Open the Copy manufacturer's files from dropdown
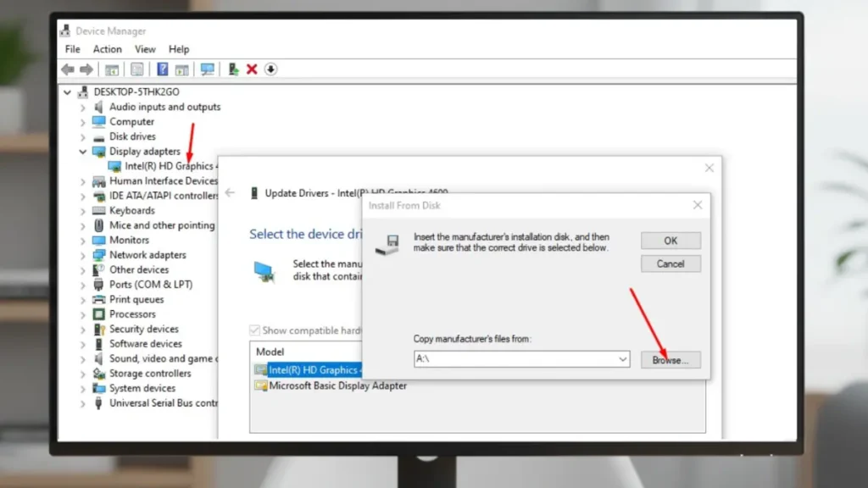868x488 pixels. pyautogui.click(x=623, y=359)
